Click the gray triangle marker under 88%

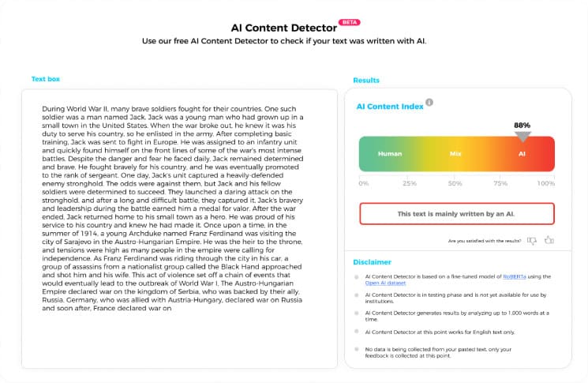click(522, 137)
